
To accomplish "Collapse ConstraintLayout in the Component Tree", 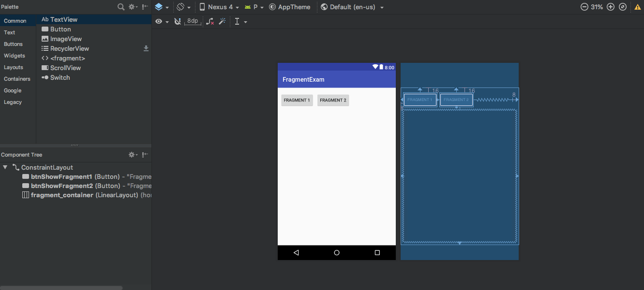I will pos(5,167).
